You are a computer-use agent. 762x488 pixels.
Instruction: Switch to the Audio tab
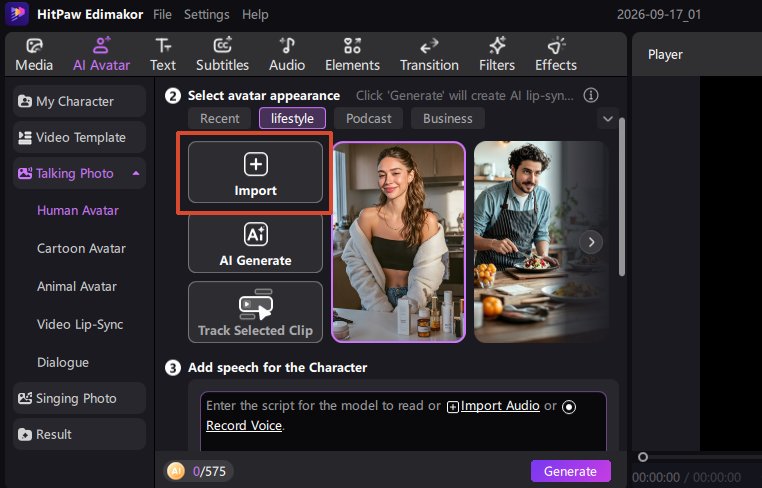coord(287,54)
